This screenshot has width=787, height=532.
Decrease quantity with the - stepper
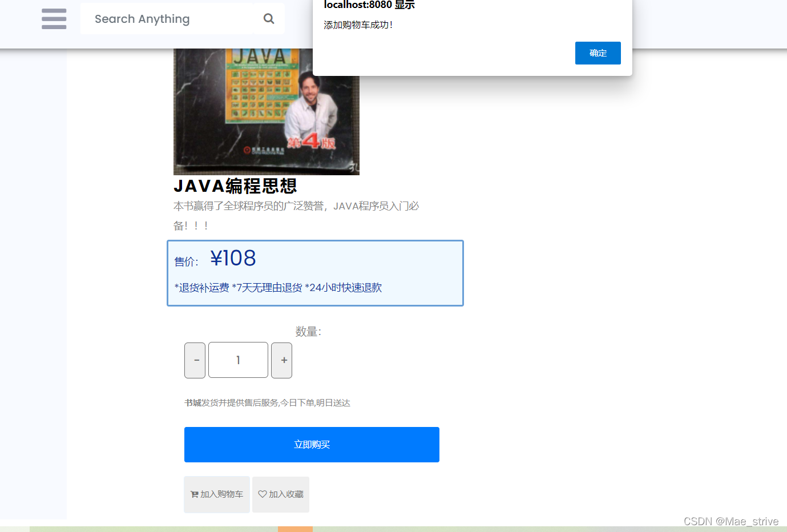195,360
